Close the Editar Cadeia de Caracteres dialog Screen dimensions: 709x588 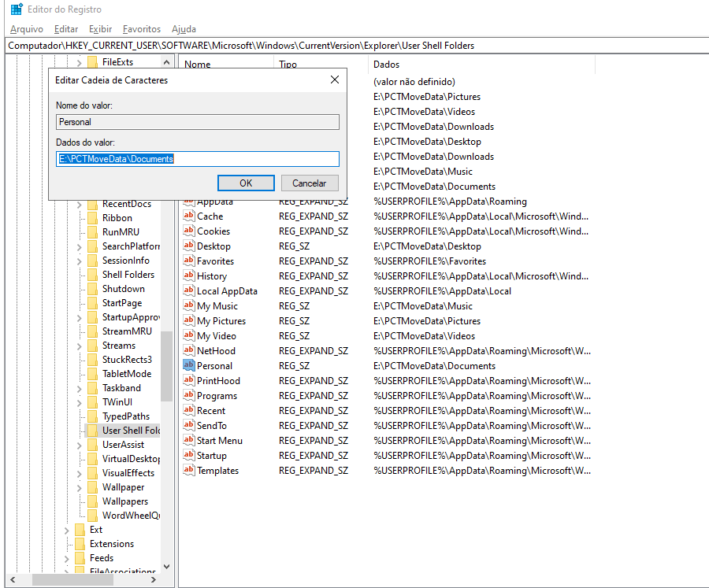point(335,80)
